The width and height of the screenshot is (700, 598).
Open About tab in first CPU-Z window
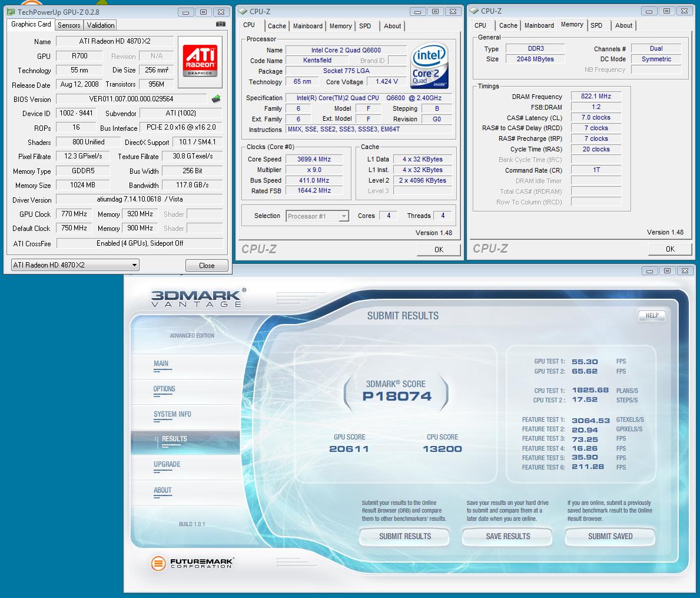pos(393,26)
